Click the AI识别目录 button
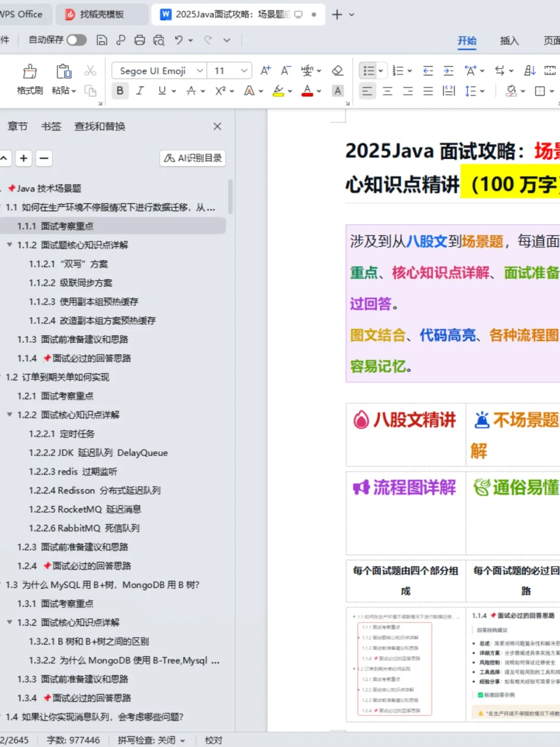 (192, 158)
